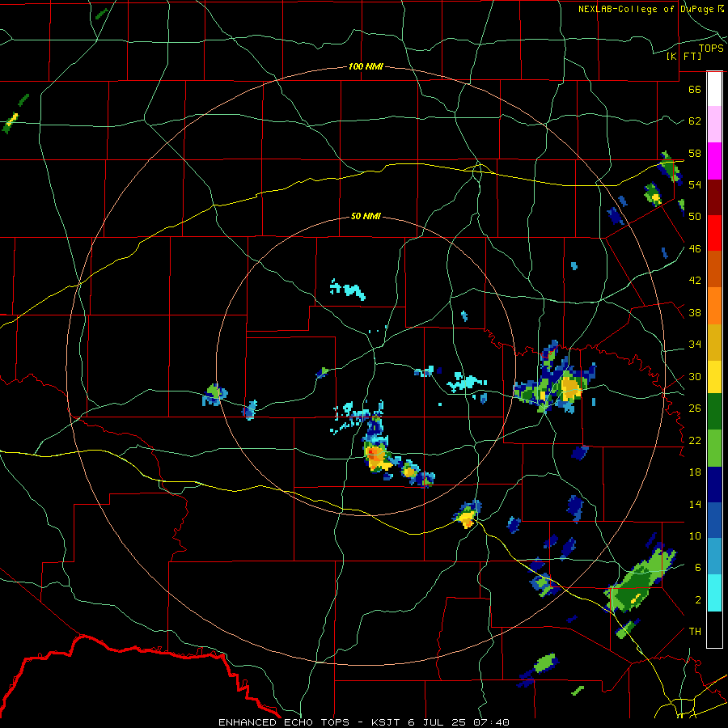The image size is (728, 728).
Task: Pick the dark red legend swatch
Action: pos(714,197)
